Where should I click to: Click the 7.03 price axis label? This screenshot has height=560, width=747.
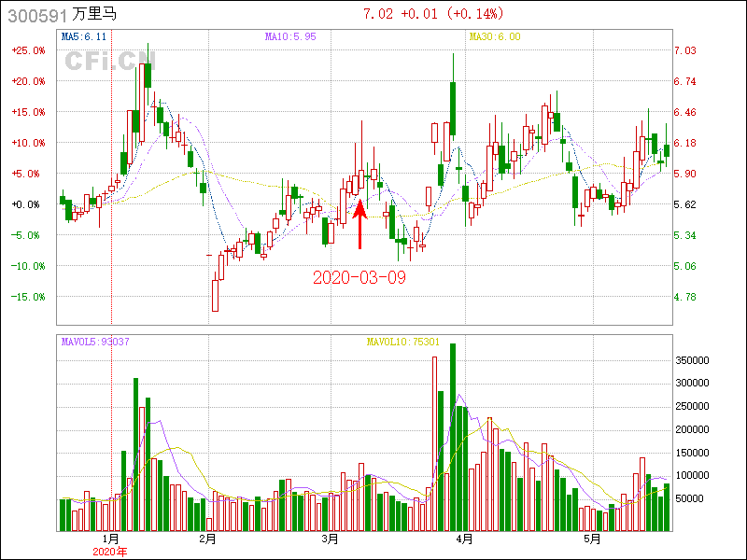tap(685, 50)
